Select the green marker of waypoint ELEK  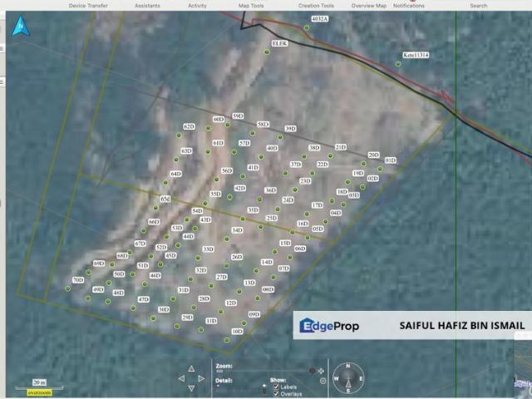(x=267, y=52)
